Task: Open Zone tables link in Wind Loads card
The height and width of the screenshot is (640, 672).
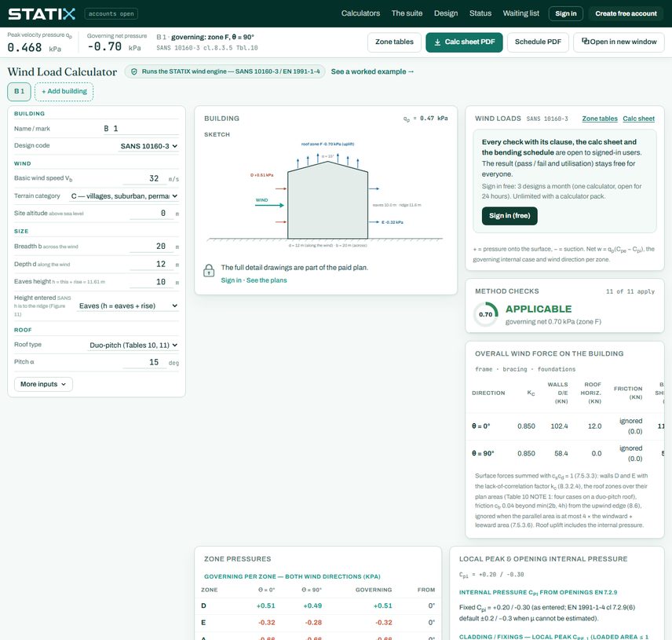Action: 600,119
